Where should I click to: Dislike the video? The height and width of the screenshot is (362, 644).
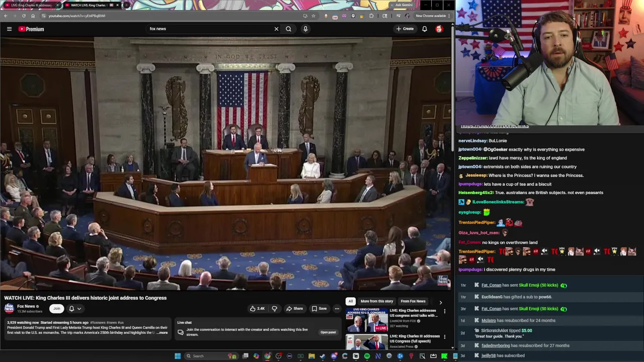click(274, 309)
